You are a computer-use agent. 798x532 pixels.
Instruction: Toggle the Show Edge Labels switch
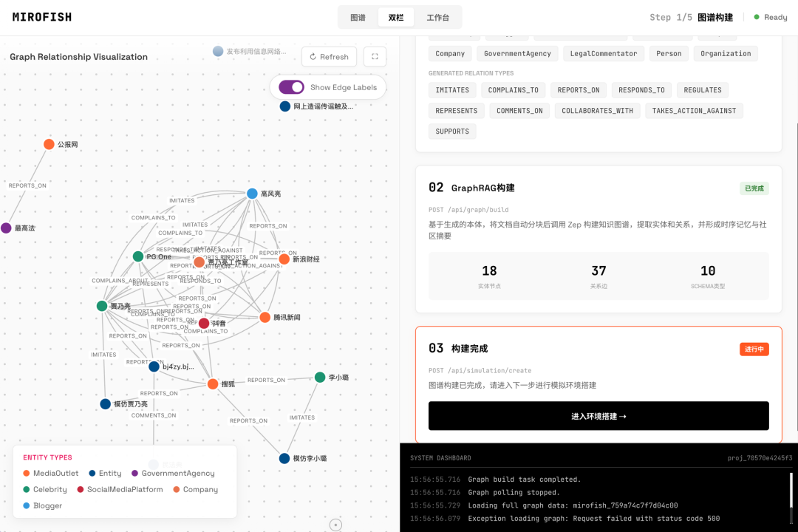pyautogui.click(x=291, y=87)
